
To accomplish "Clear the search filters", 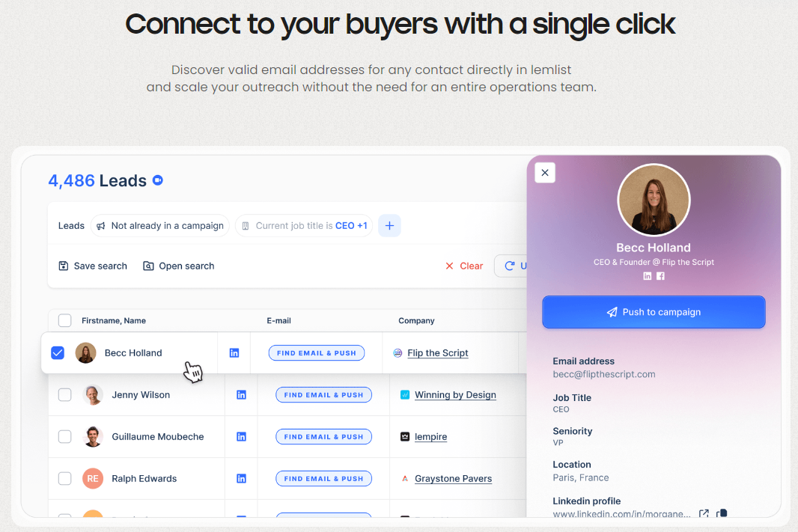I will (464, 266).
